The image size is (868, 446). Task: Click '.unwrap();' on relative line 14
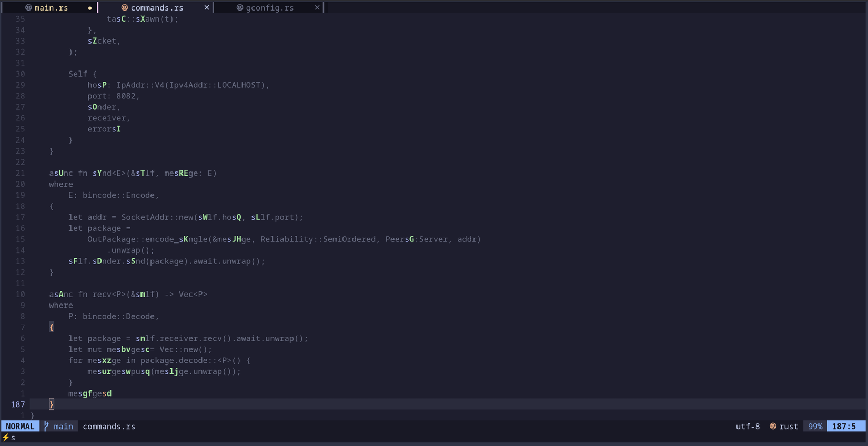[130, 250]
